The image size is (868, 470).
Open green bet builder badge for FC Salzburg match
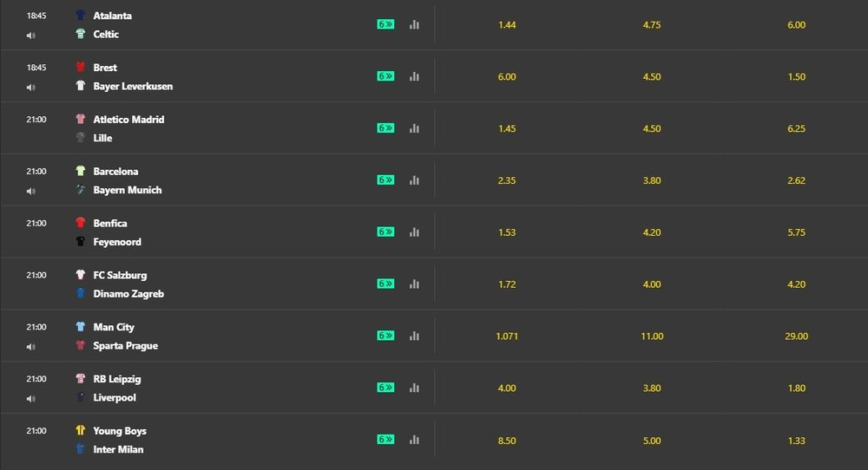386,284
